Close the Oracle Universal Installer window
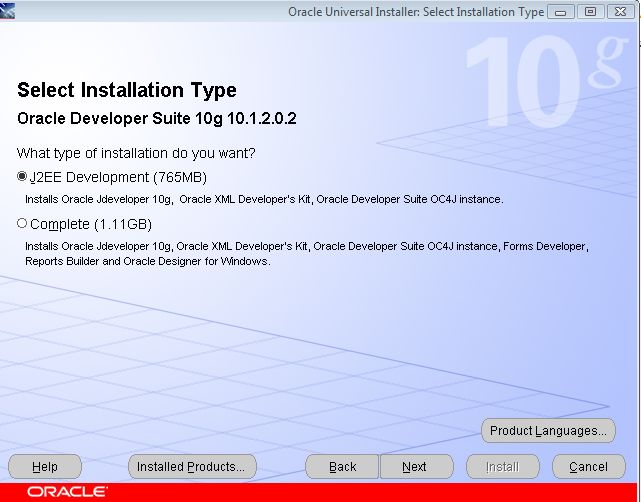 619,12
